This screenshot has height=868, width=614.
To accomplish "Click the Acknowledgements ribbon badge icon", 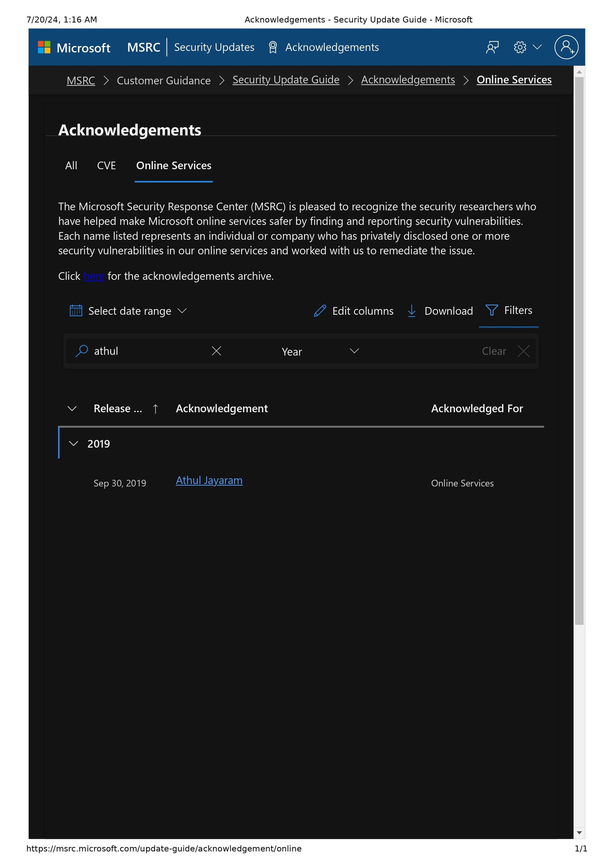I will tap(272, 47).
